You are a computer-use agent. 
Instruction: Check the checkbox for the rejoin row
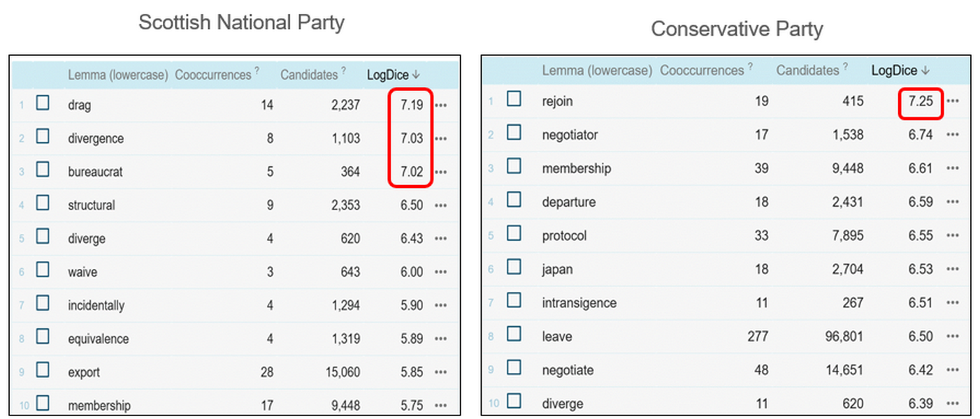515,98
